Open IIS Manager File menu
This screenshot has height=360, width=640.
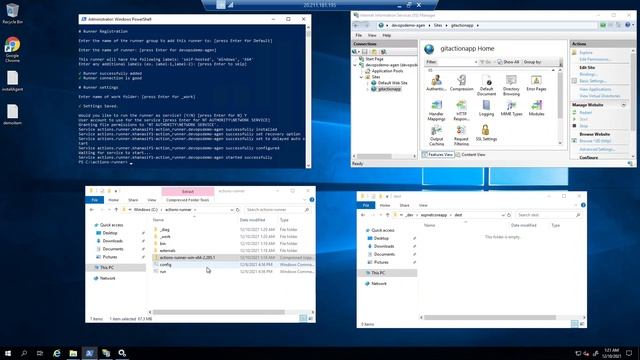click(x=358, y=36)
